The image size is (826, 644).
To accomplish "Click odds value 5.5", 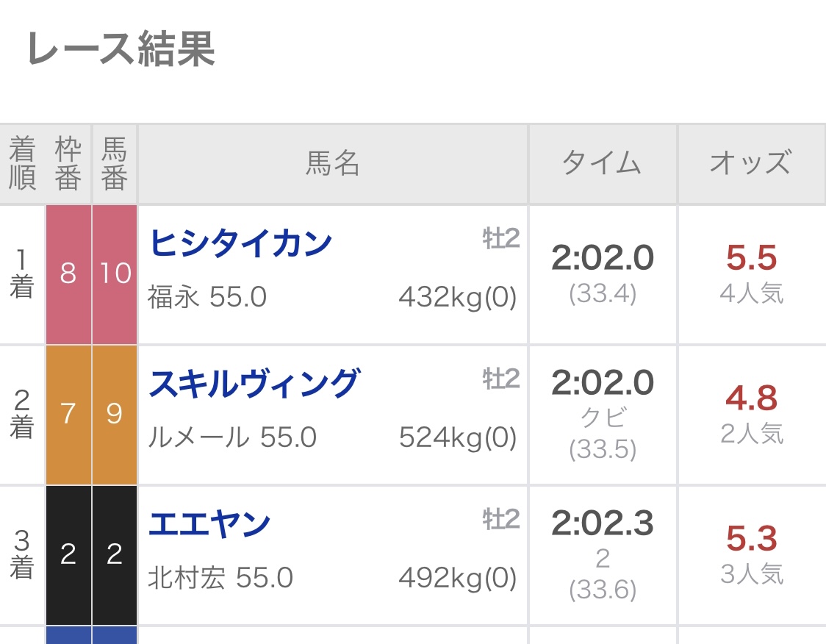I will (751, 258).
